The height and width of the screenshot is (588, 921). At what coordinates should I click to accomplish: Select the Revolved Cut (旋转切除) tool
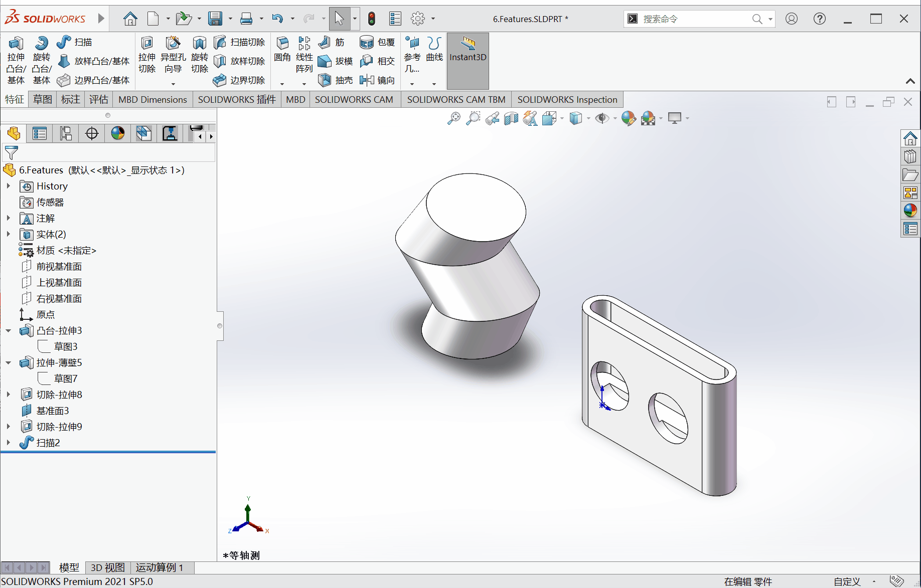200,55
